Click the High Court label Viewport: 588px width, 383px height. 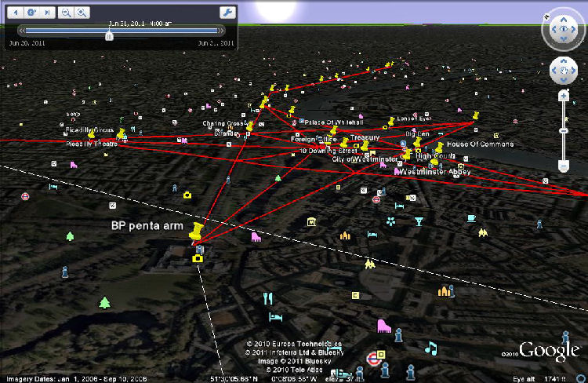(x=435, y=156)
